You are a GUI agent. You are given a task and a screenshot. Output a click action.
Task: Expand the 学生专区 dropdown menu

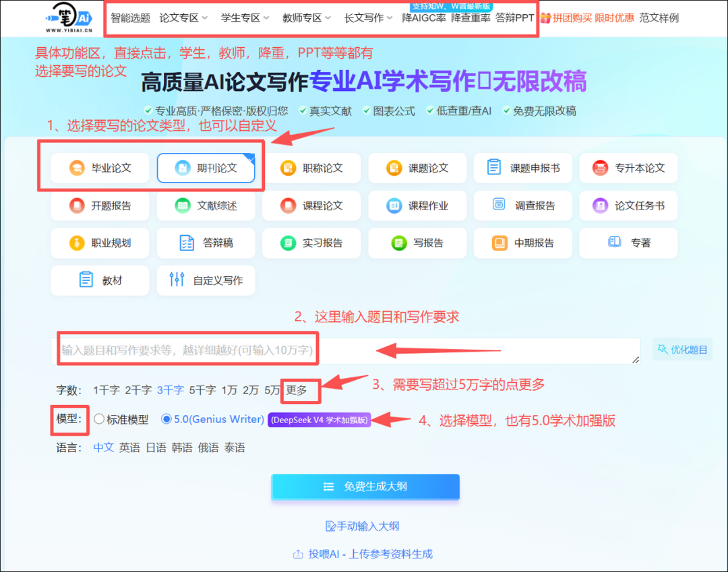245,18
